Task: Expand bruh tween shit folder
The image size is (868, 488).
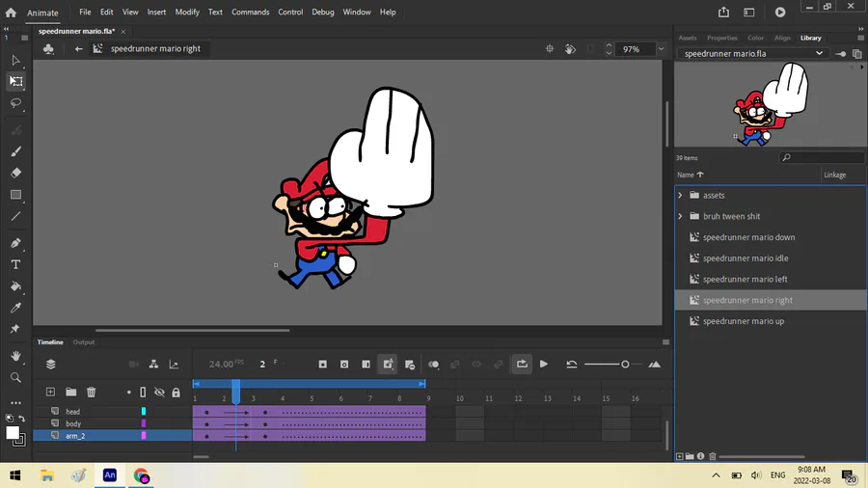Action: [x=680, y=216]
